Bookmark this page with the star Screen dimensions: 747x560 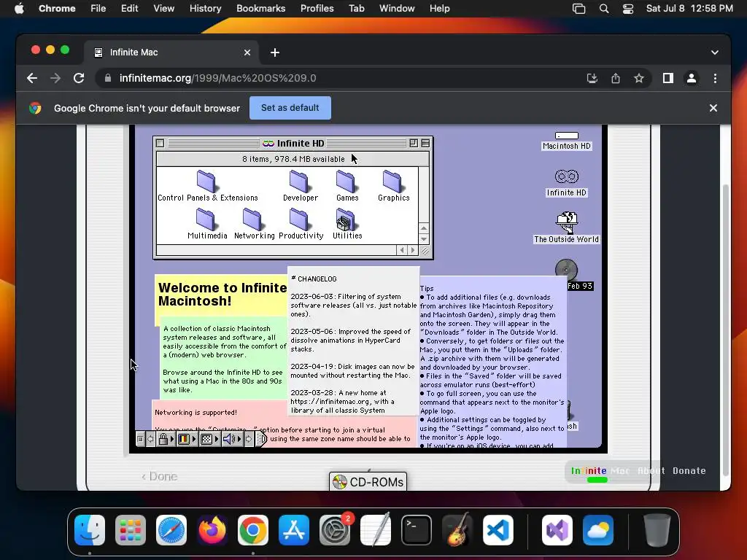[639, 78]
